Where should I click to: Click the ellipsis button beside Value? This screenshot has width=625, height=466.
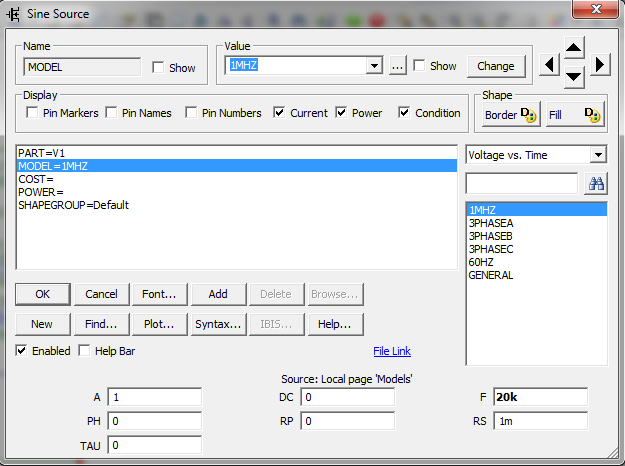397,66
